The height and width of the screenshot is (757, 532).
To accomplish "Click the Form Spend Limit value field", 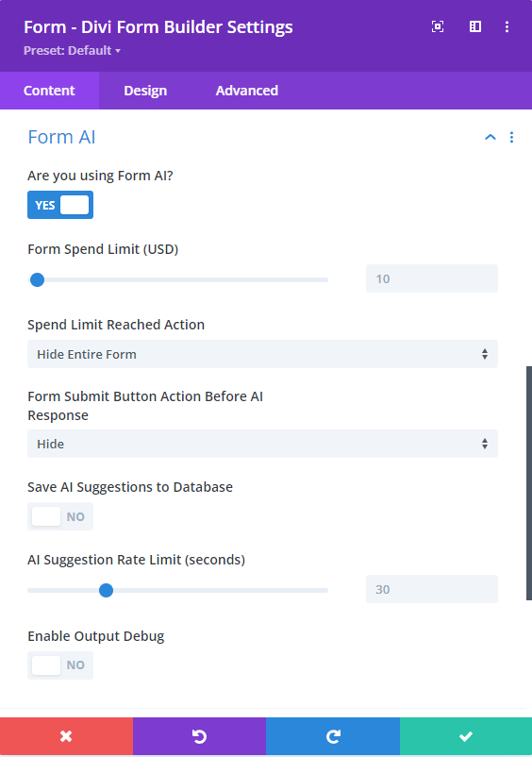I will [x=432, y=278].
